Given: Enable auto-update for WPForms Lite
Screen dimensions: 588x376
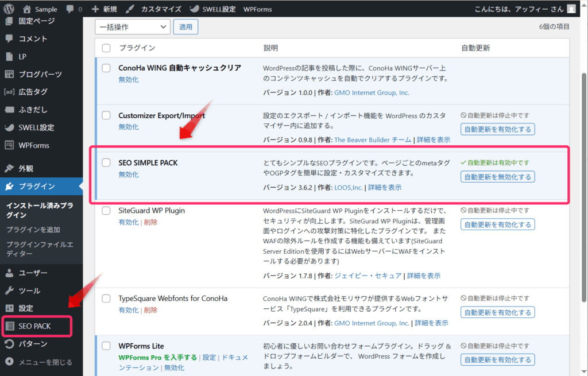Looking at the screenshot, I should tap(498, 360).
